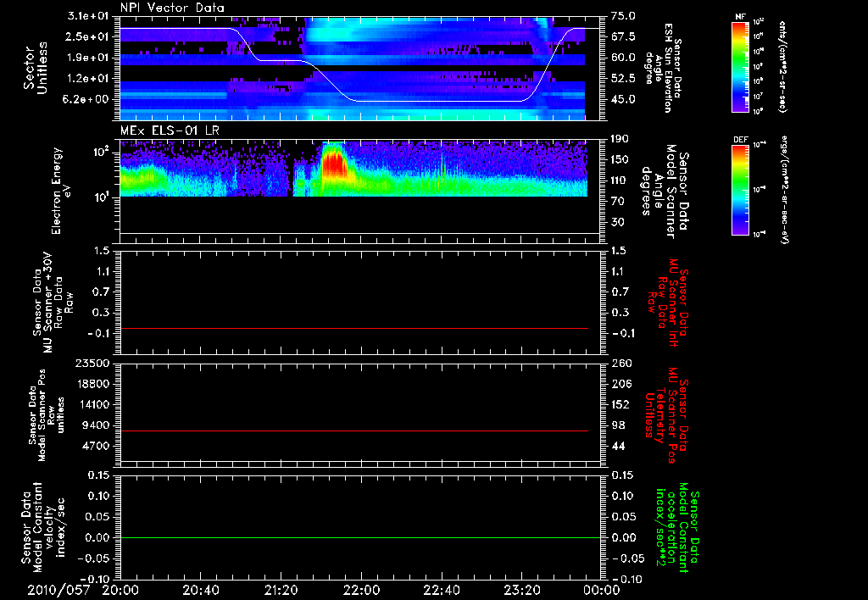Click the '2.5e+01' sector tick value

pos(88,36)
